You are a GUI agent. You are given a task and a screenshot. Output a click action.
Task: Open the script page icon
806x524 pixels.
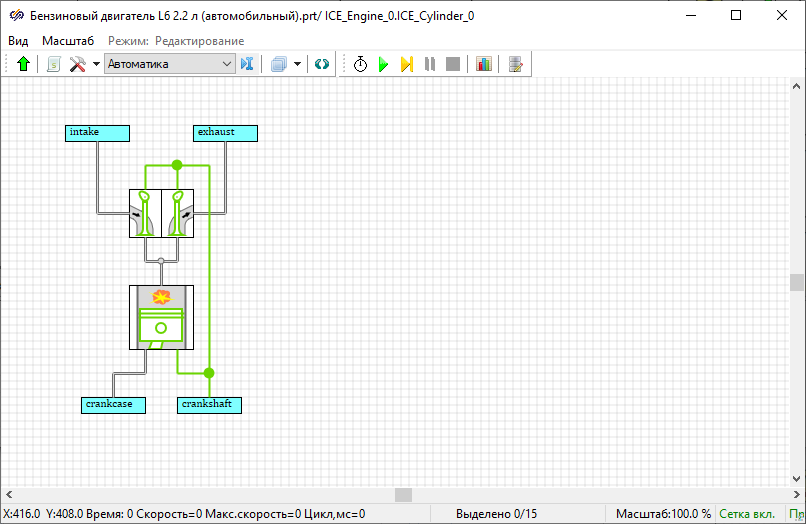(53, 64)
